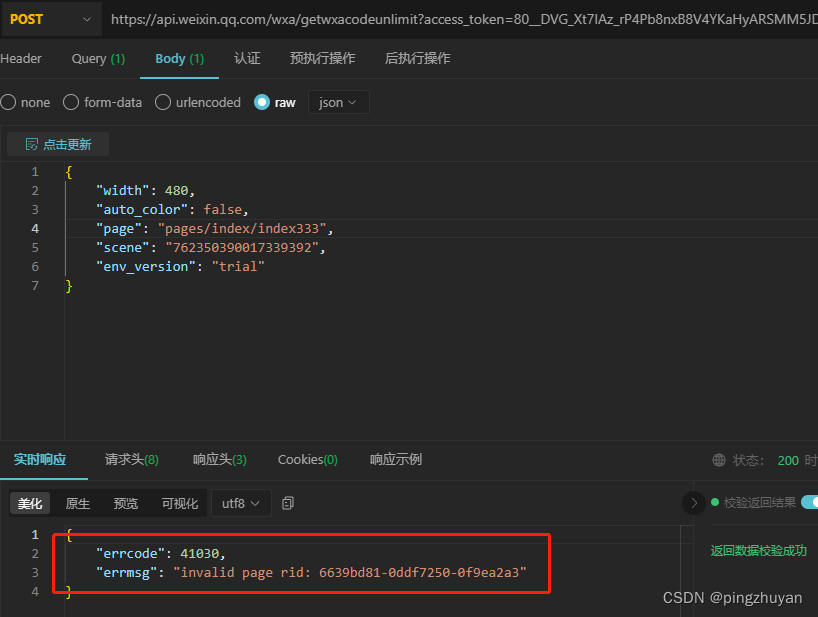818x617 pixels.
Task: Click the "width": 480 line in body editor
Action: 145,190
